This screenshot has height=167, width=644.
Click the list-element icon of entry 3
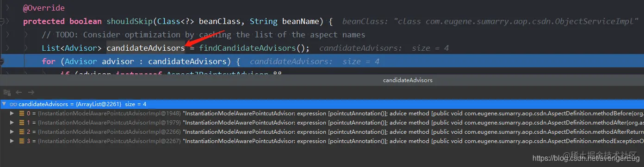pyautogui.click(x=22, y=141)
